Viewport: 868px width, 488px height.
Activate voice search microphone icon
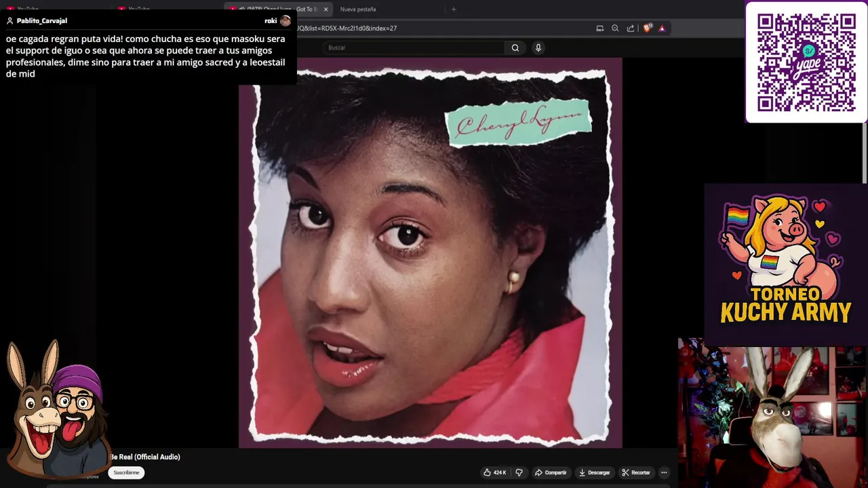538,47
